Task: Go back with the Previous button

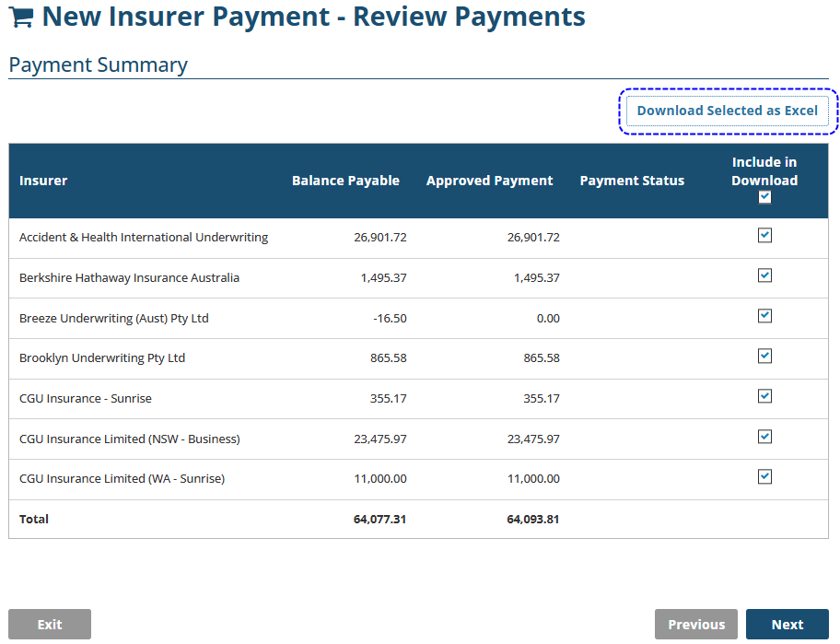Action: [x=695, y=625]
